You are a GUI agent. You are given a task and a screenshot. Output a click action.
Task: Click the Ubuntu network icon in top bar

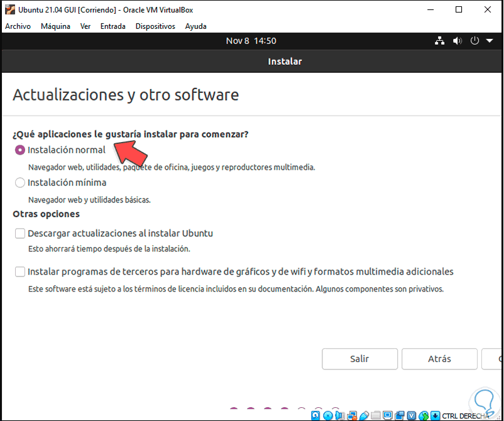[x=440, y=41]
